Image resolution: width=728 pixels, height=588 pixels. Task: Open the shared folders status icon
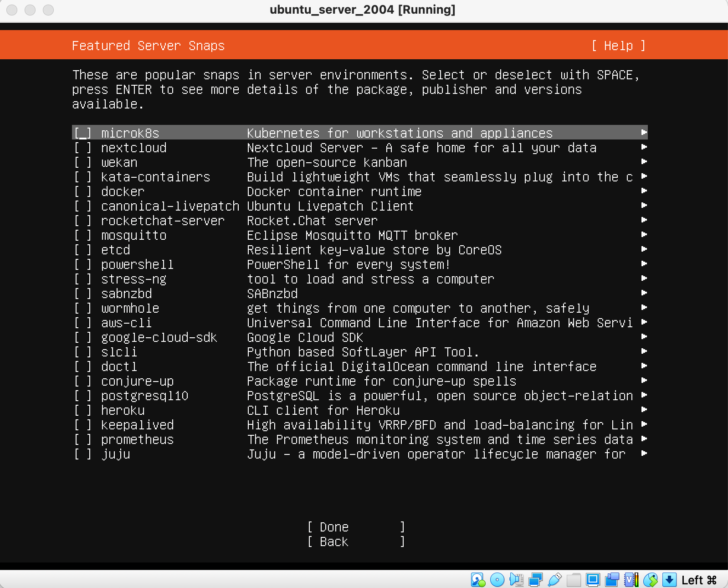574,580
